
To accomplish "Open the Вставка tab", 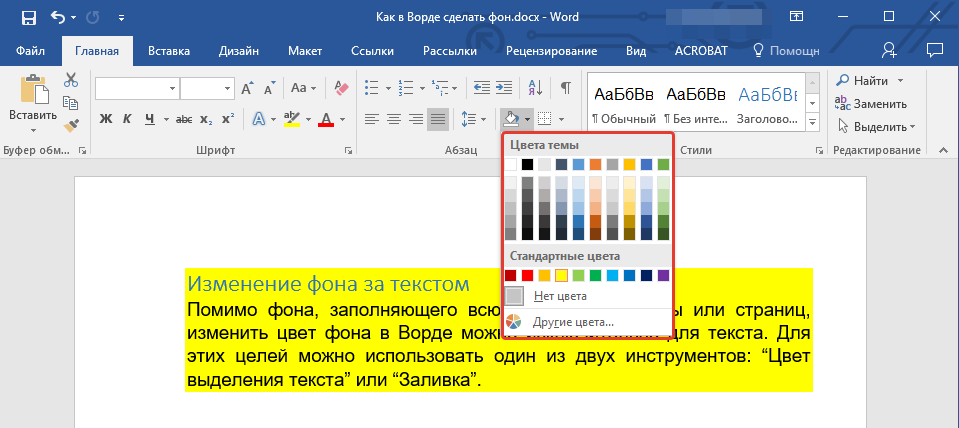I will 169,50.
